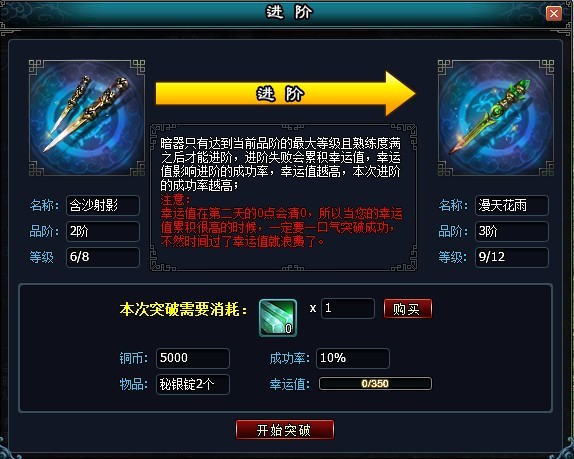
Task: Click the name field showing 漫天花雨
Action: point(512,205)
